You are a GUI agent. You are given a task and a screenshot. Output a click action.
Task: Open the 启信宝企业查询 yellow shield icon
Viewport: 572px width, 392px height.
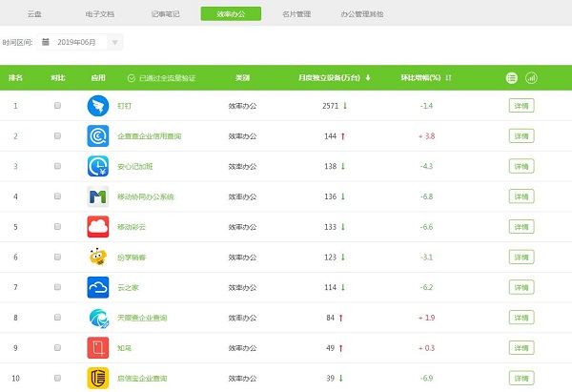tap(98, 378)
